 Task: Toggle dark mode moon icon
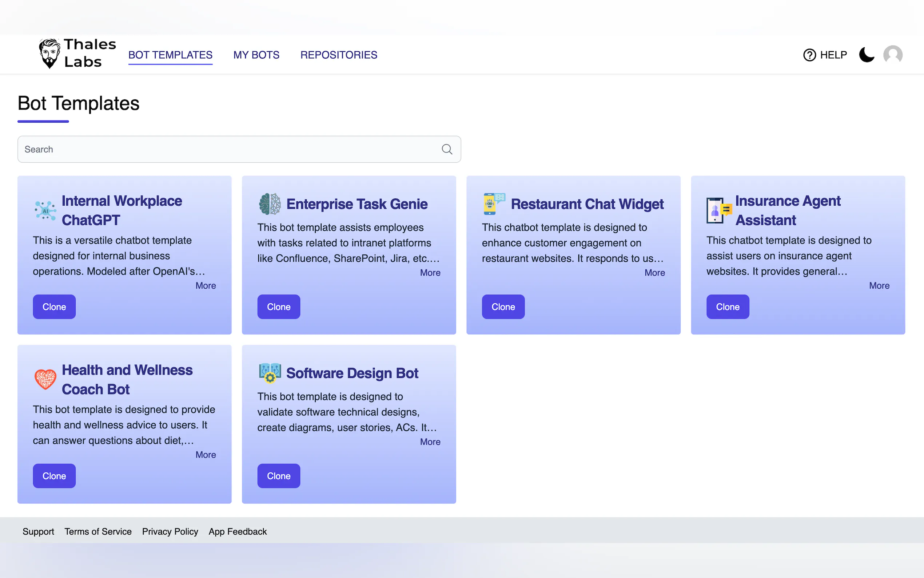point(866,55)
